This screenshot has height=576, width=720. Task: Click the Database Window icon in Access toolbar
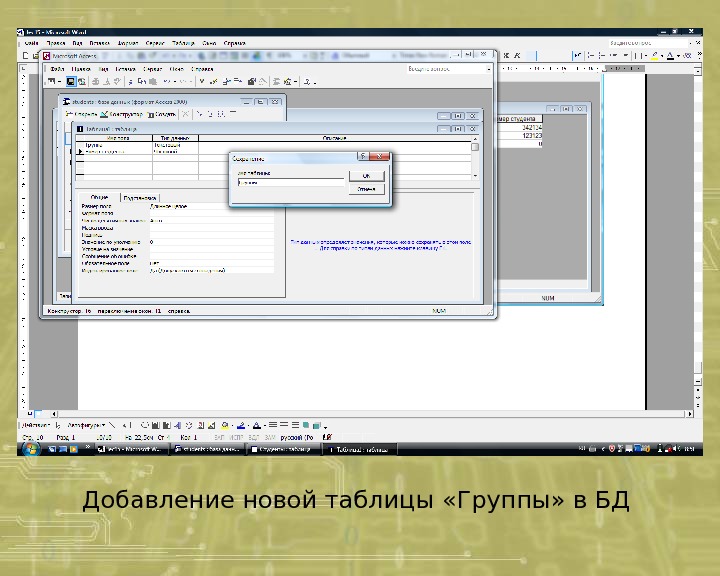pos(276,82)
